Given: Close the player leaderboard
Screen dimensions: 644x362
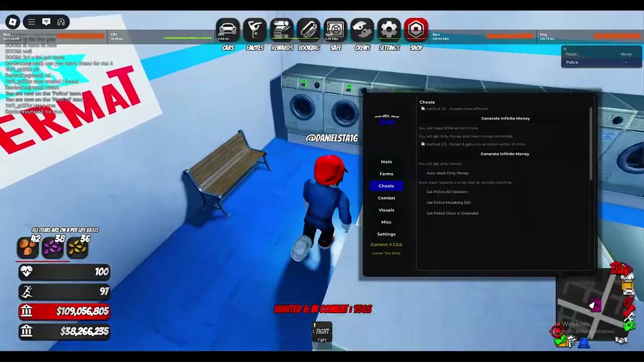Looking at the screenshot, I should tap(565, 49).
